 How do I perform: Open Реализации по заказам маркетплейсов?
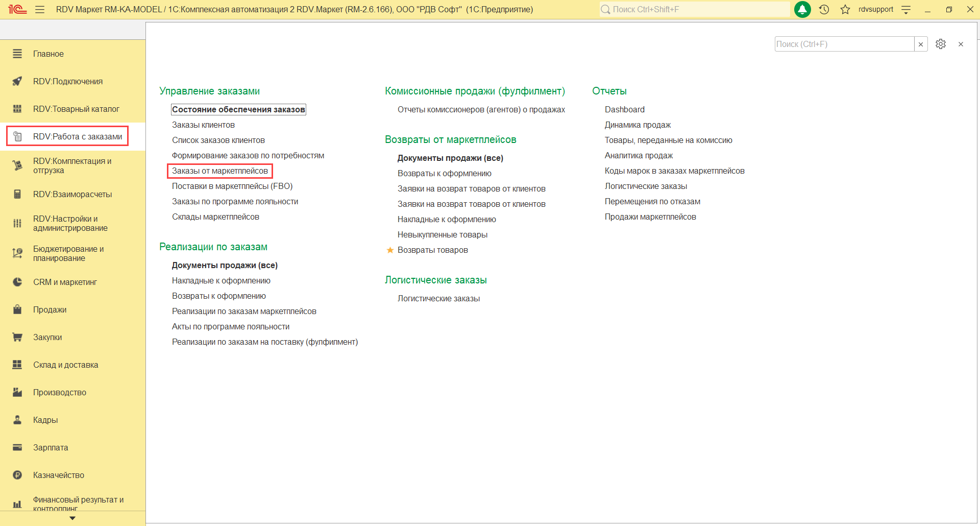[x=244, y=311]
